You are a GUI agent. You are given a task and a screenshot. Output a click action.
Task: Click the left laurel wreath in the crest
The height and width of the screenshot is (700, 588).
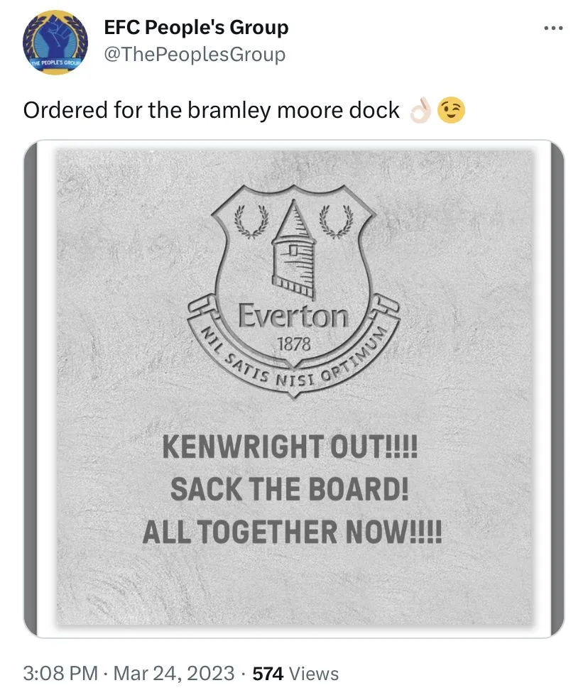(x=249, y=220)
